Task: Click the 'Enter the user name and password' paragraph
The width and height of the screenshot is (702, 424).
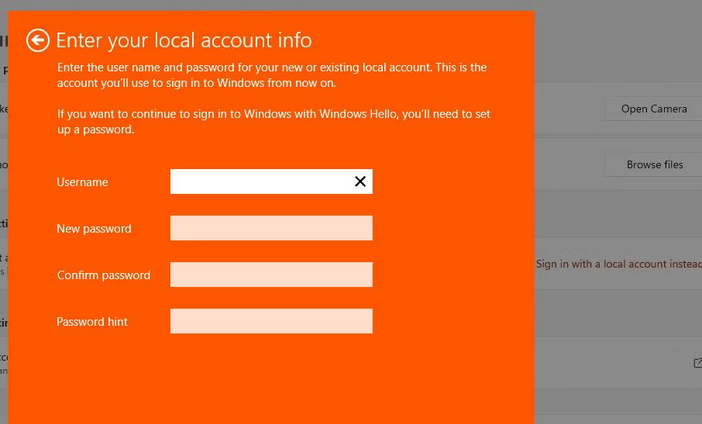Action: [272, 75]
